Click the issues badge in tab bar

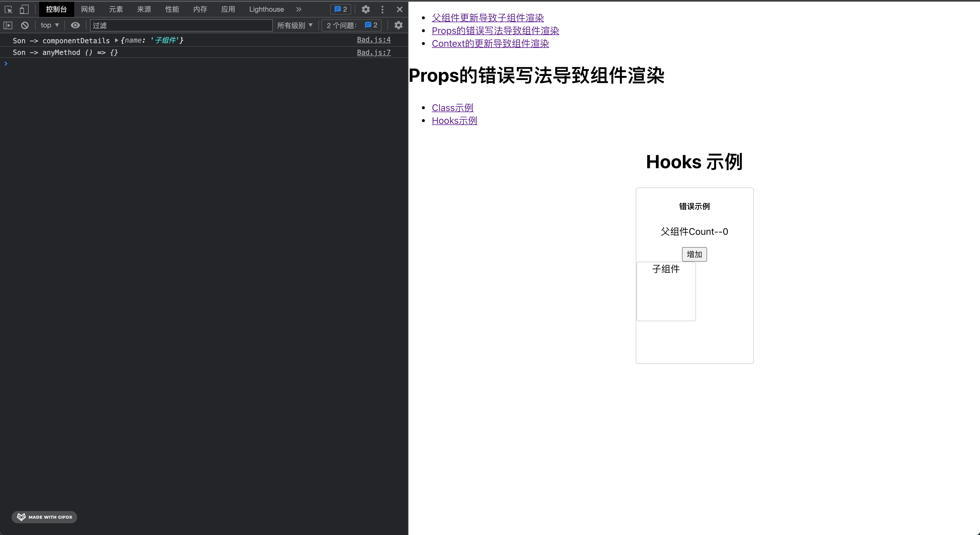340,9
